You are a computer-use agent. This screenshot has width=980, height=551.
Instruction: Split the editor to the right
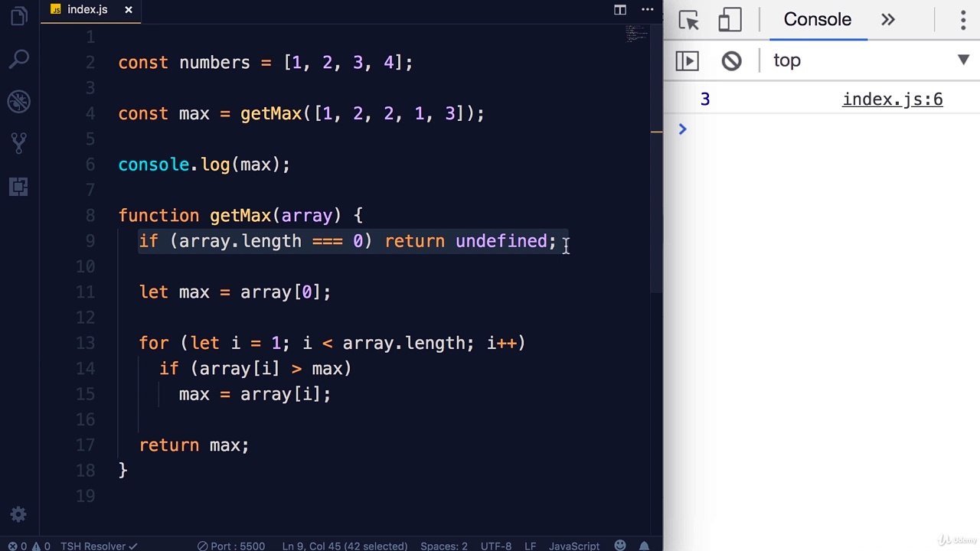click(x=620, y=10)
